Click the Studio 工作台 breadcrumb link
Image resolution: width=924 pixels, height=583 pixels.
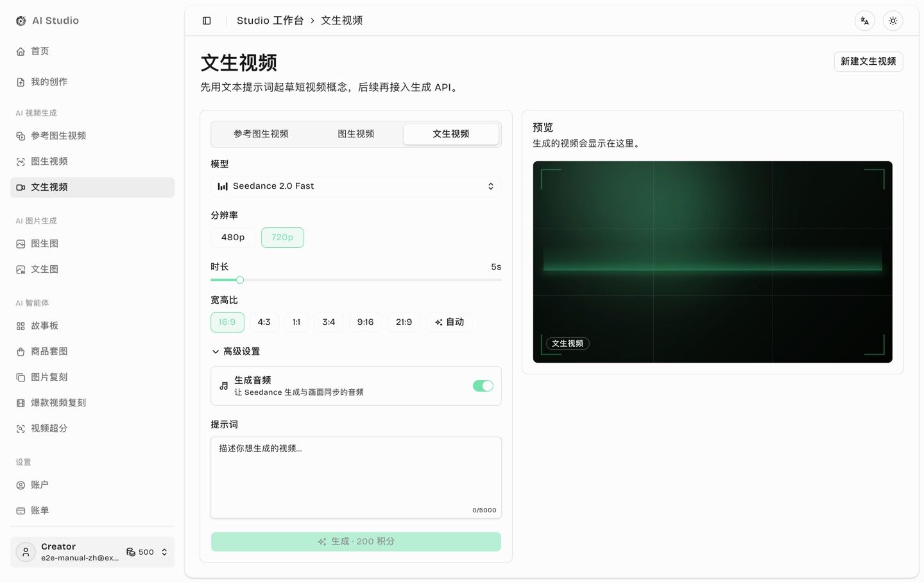270,21
